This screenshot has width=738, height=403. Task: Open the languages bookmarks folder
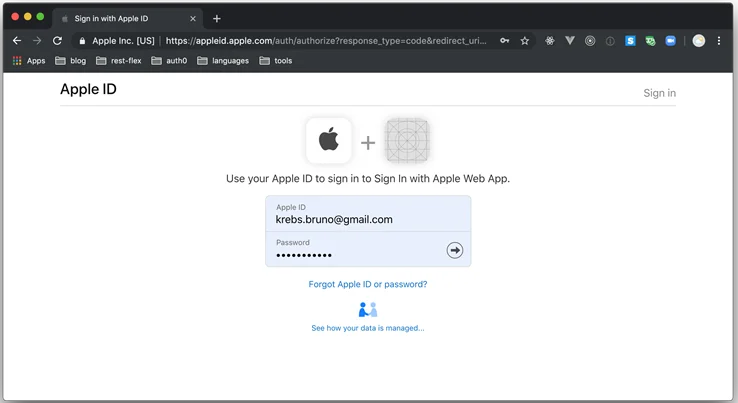click(x=223, y=61)
